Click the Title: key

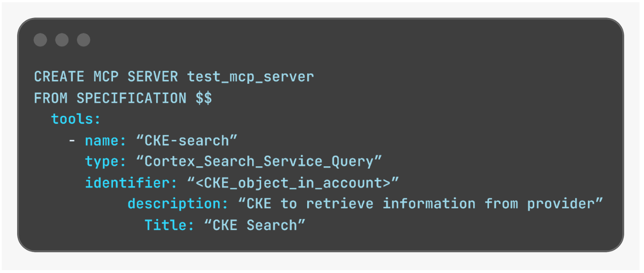tap(169, 225)
